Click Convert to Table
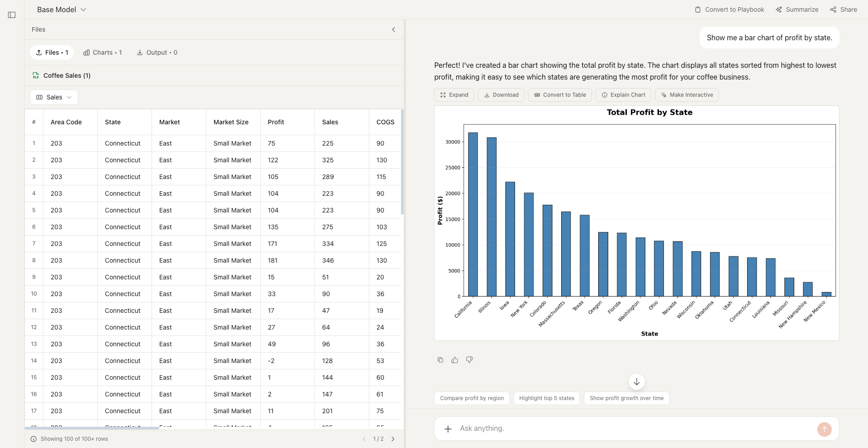The image size is (868, 448). tap(559, 95)
